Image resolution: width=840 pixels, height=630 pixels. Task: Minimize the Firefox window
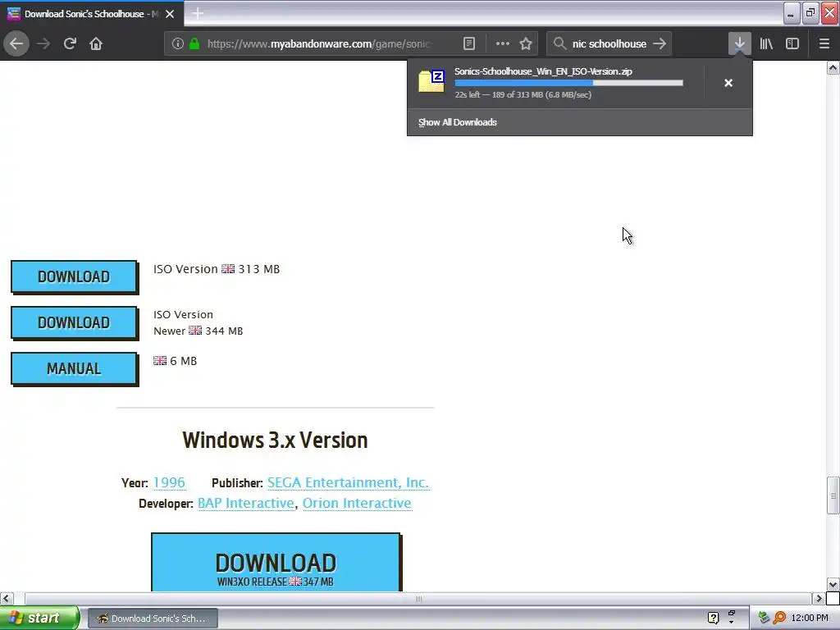792,13
